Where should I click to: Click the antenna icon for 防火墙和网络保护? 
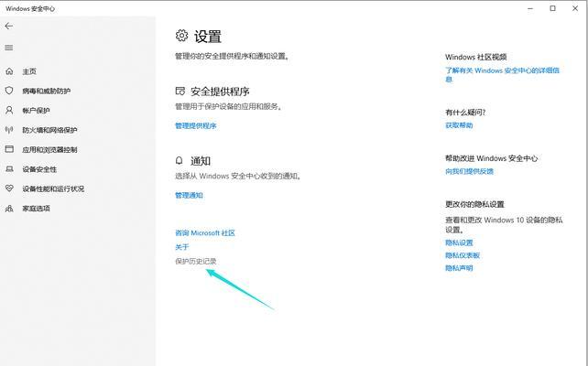(x=9, y=130)
